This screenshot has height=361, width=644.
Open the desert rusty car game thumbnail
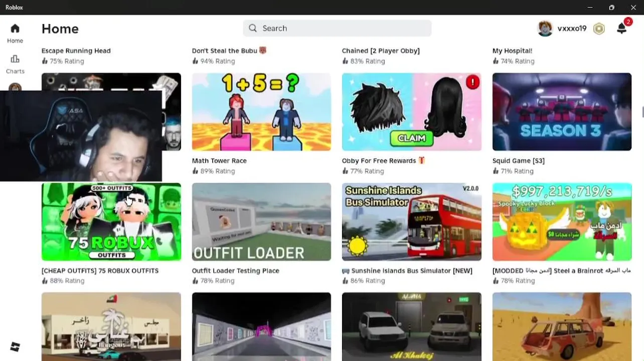click(x=562, y=326)
